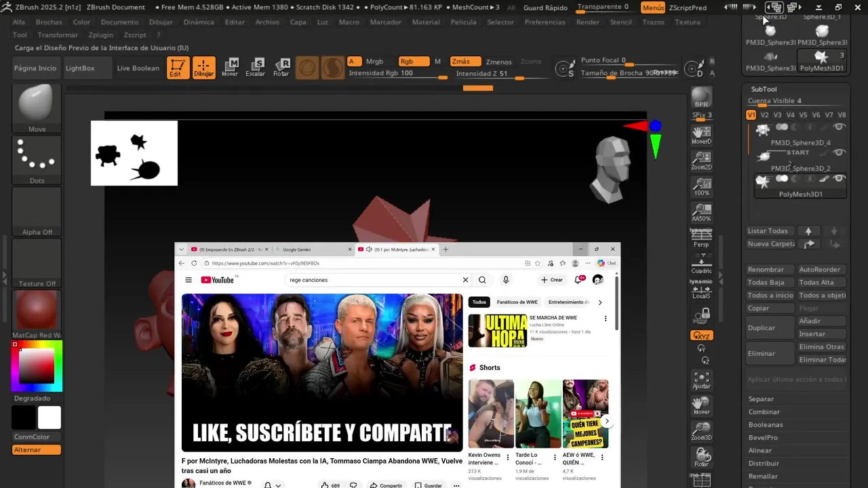Image resolution: width=868 pixels, height=488 pixels.
Task: Toggle XYZ rotation mode button
Action: coord(702,336)
